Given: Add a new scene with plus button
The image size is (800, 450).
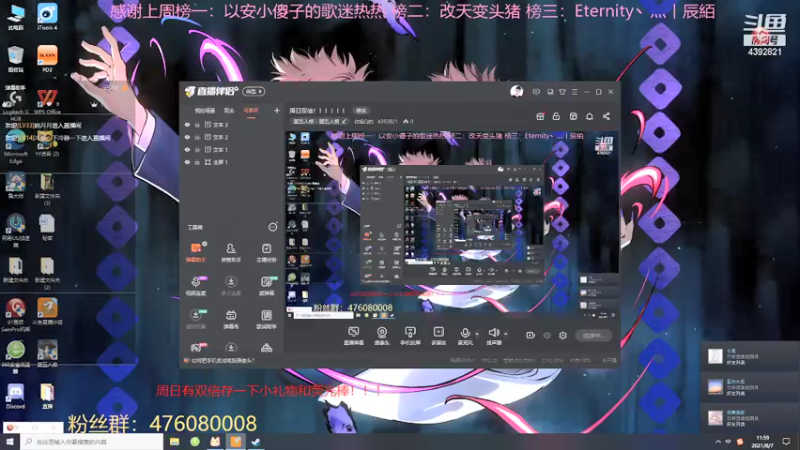Looking at the screenshot, I should click(x=277, y=110).
